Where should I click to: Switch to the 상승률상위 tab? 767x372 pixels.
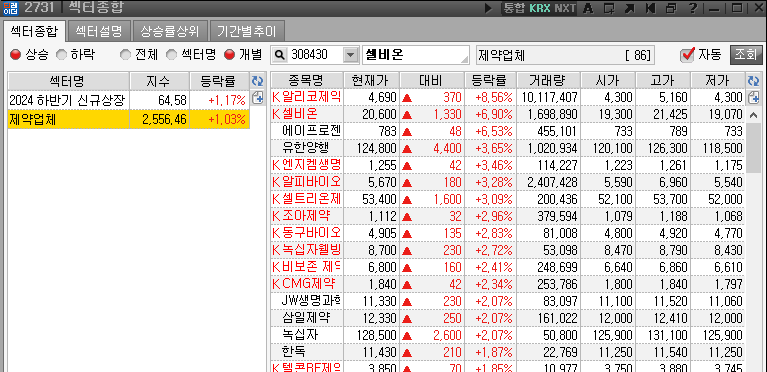pyautogui.click(x=170, y=32)
